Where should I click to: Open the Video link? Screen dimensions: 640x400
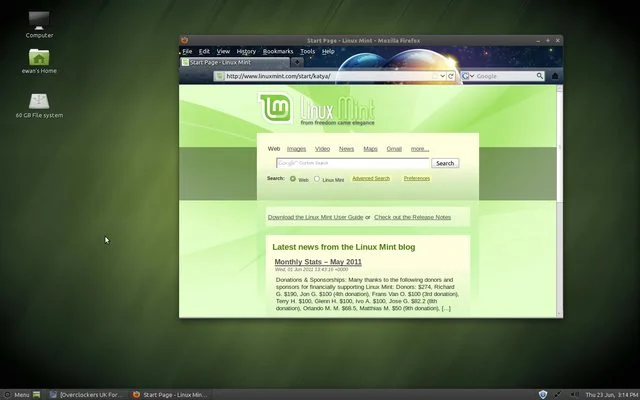tap(322, 149)
